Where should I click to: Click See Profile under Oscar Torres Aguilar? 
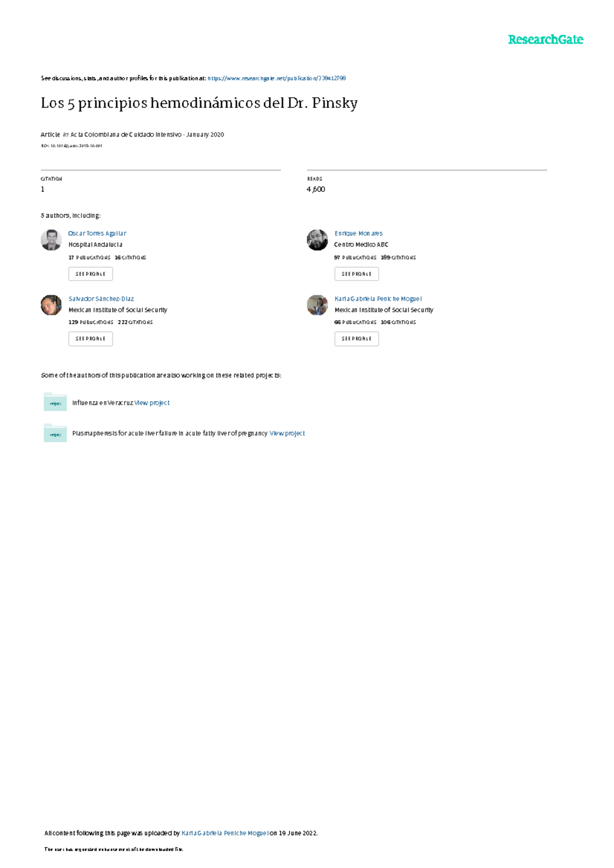coord(91,274)
